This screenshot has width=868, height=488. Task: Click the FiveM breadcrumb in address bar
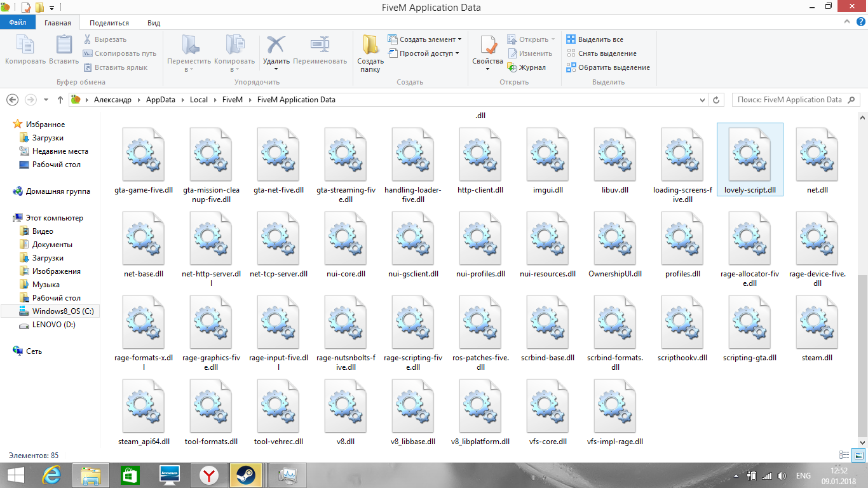click(233, 100)
